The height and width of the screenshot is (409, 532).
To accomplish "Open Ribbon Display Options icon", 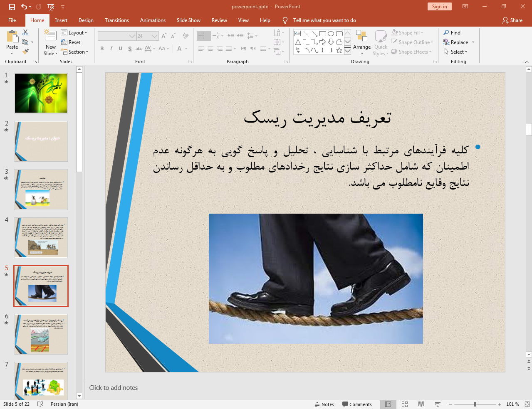I will (x=465, y=7).
